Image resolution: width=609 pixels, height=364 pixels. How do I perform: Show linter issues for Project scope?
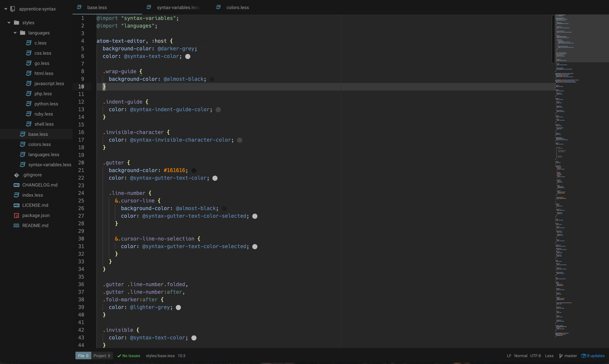click(102, 356)
